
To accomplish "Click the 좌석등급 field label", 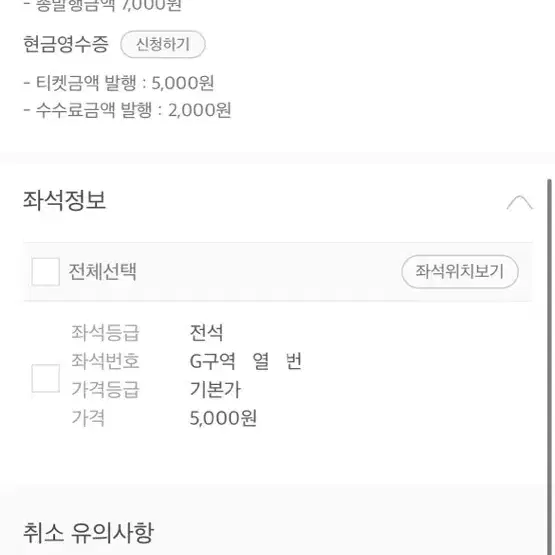I will click(x=105, y=333).
